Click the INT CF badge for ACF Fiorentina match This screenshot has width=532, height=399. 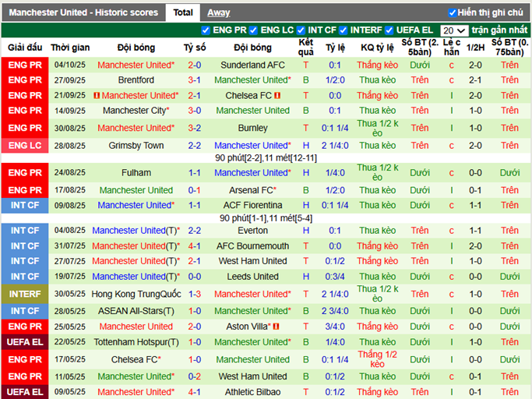(25, 205)
